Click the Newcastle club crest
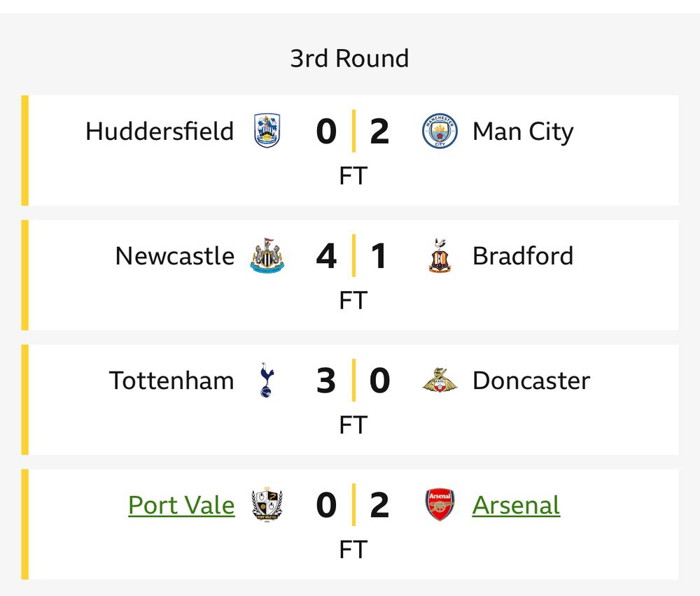The height and width of the screenshot is (596, 700). pyautogui.click(x=267, y=256)
